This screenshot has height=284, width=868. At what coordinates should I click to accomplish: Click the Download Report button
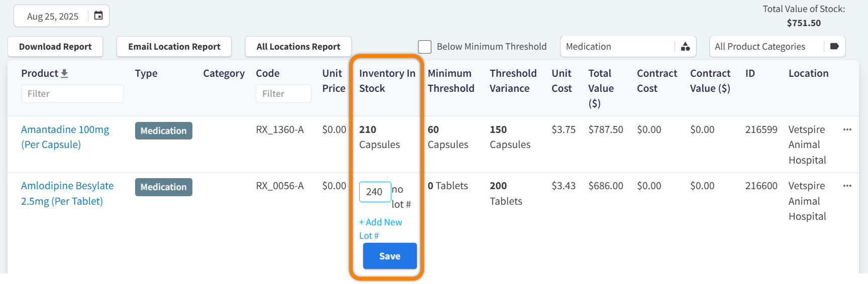coord(55,47)
